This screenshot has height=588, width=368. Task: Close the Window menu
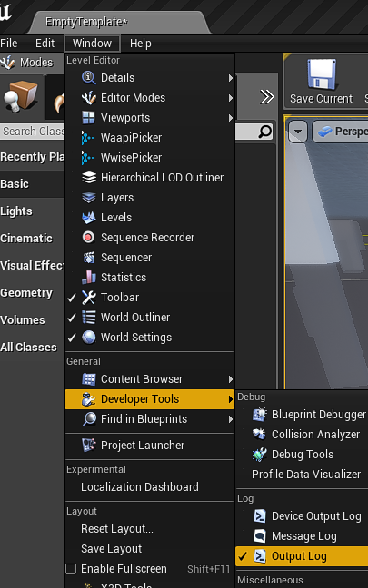point(93,44)
